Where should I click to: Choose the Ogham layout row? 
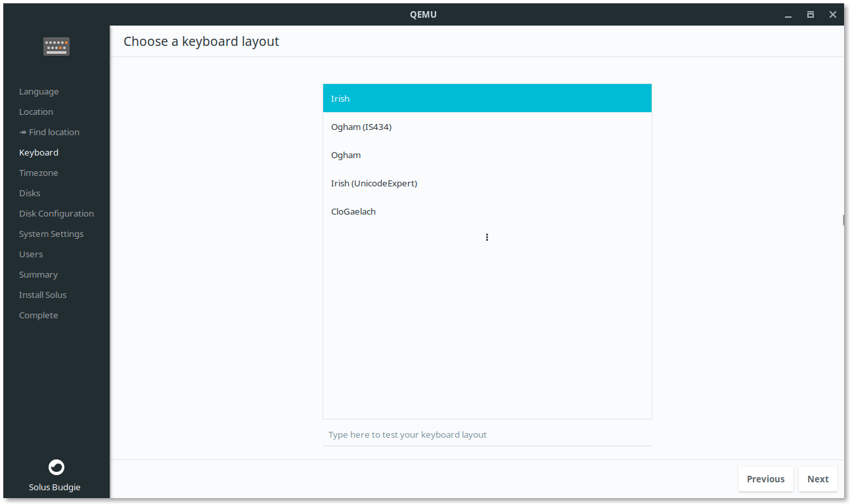click(487, 155)
